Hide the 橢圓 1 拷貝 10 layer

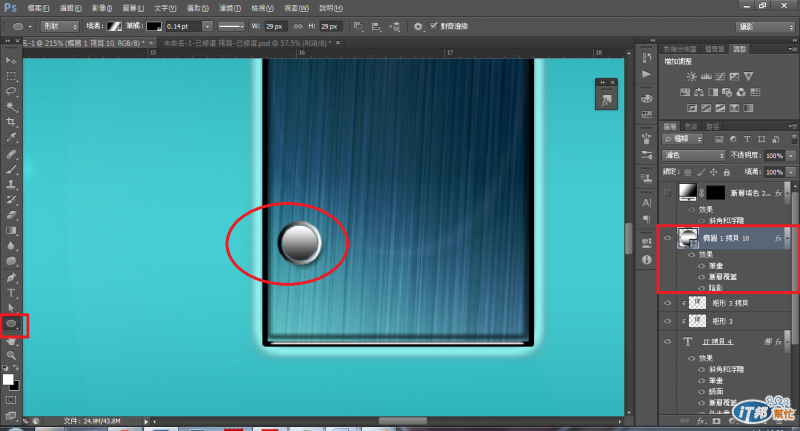667,238
